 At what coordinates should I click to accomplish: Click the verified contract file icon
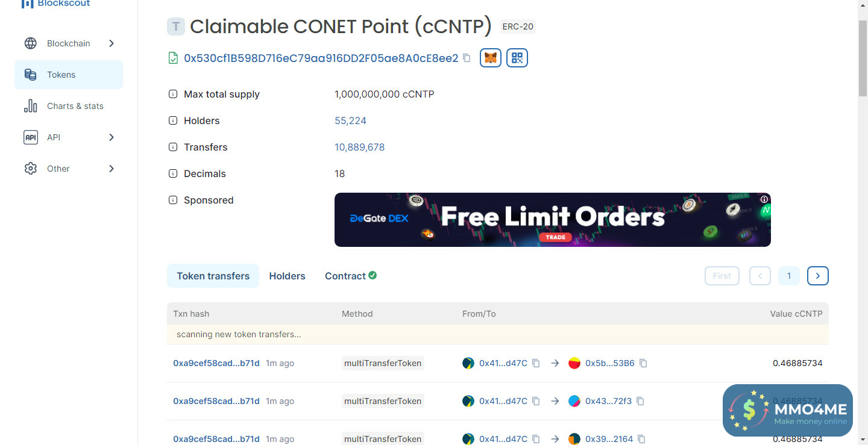tap(173, 58)
